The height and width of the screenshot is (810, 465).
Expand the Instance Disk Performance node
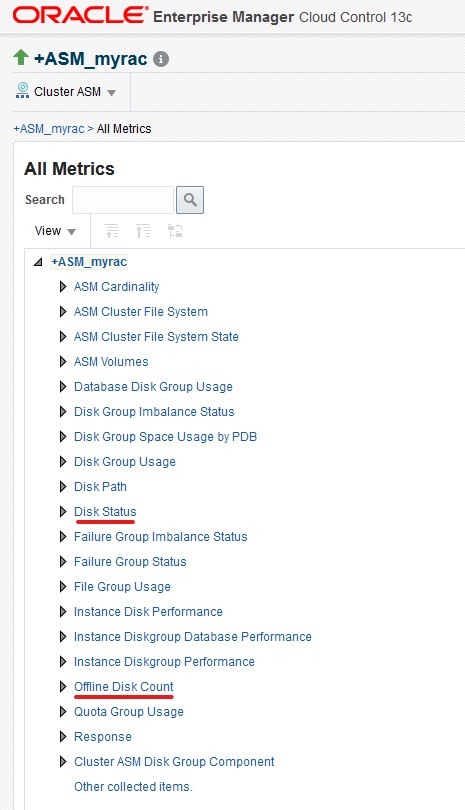[63, 612]
